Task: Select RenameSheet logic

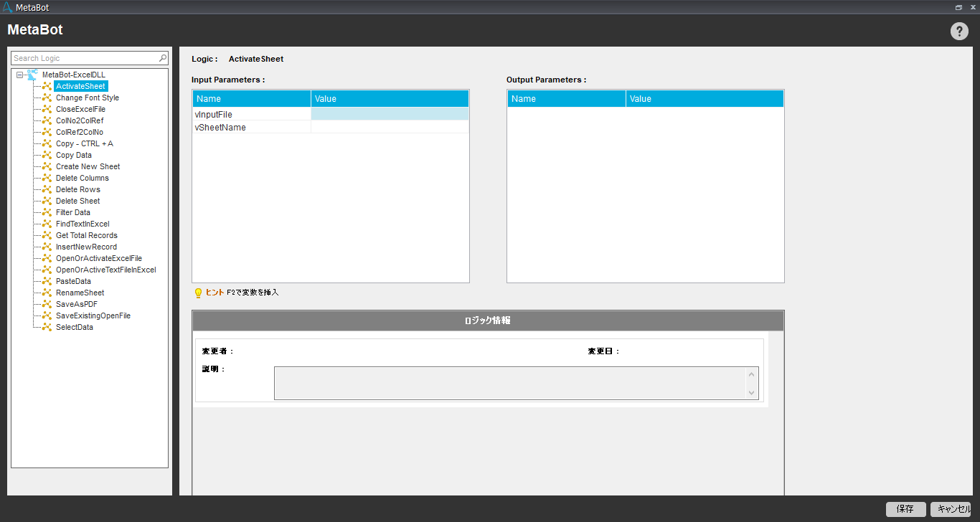Action: (80, 293)
